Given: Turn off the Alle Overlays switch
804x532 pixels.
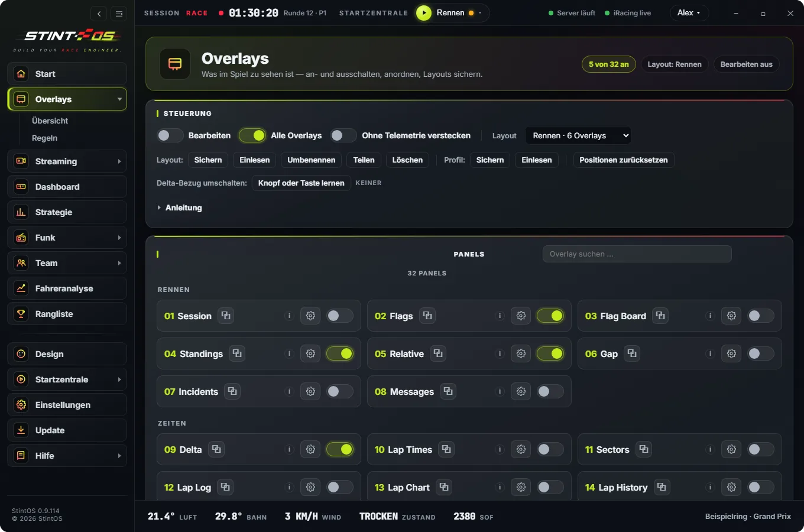Looking at the screenshot, I should click(x=252, y=135).
